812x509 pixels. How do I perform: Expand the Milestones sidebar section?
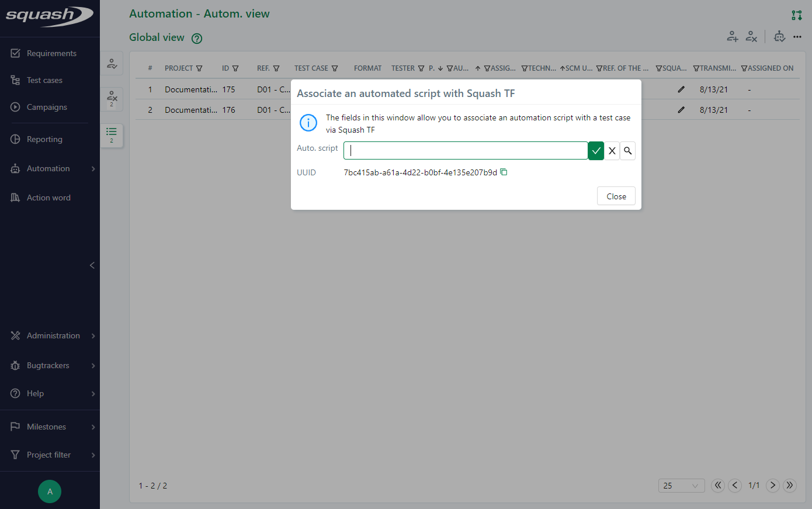[47, 427]
